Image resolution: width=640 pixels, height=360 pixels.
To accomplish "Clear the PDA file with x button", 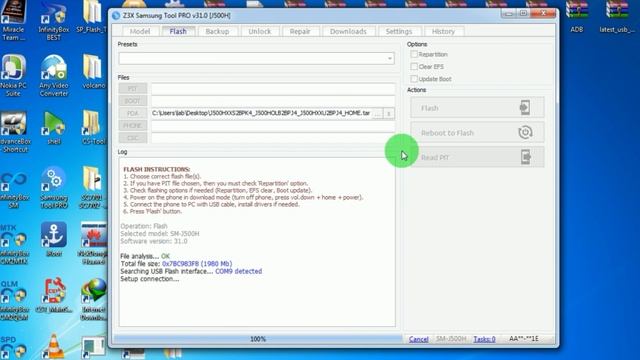I will [x=389, y=113].
